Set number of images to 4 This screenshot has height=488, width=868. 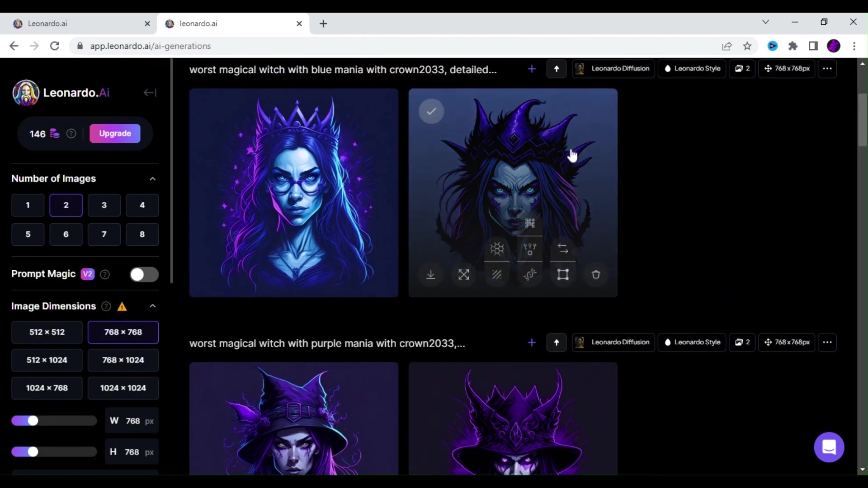[142, 205]
